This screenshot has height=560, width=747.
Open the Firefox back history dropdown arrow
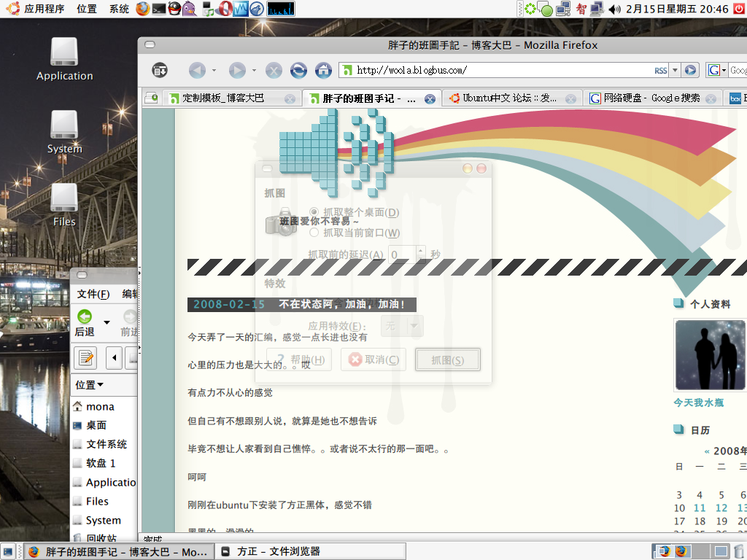pyautogui.click(x=214, y=71)
